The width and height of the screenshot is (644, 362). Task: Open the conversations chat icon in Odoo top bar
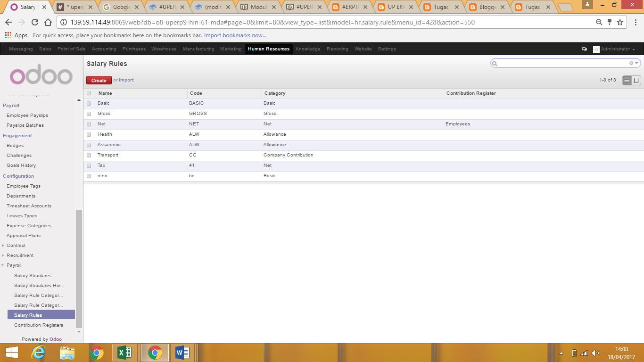[585, 49]
